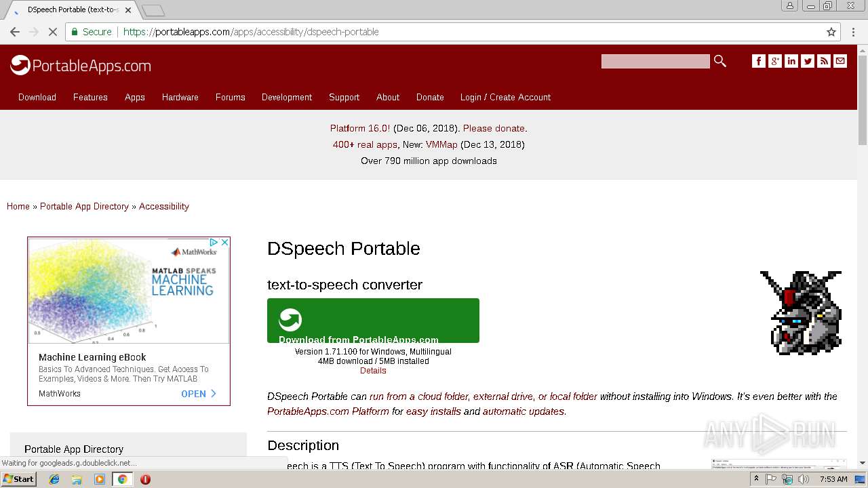This screenshot has width=868, height=488.
Task: Click green Download from PortableApps.com button
Action: pyautogui.click(x=373, y=321)
